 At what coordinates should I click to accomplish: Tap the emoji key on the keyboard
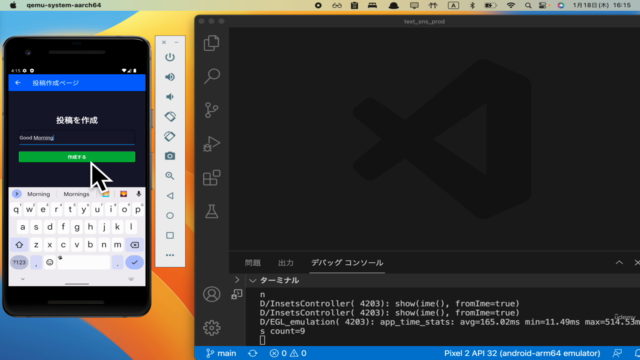49,262
